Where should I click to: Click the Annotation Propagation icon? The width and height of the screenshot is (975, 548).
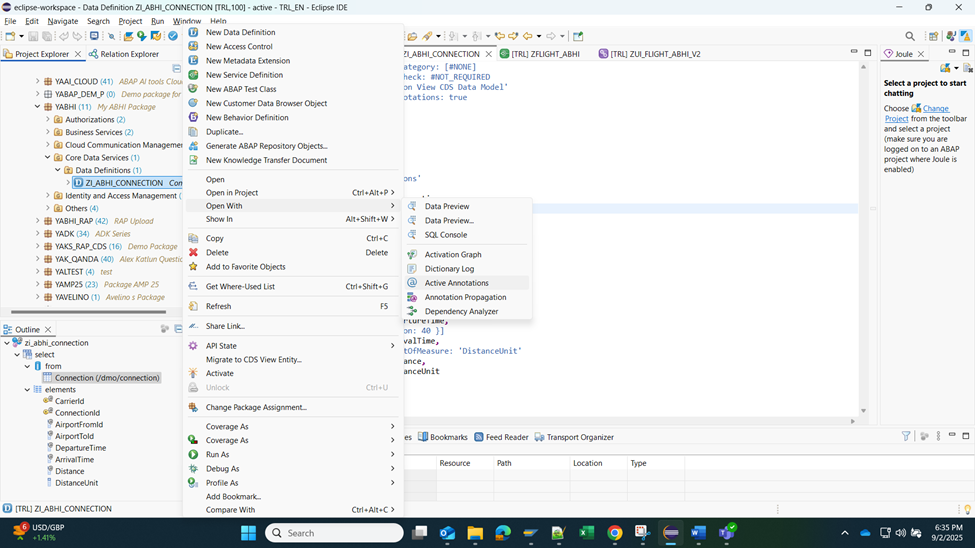tap(412, 297)
